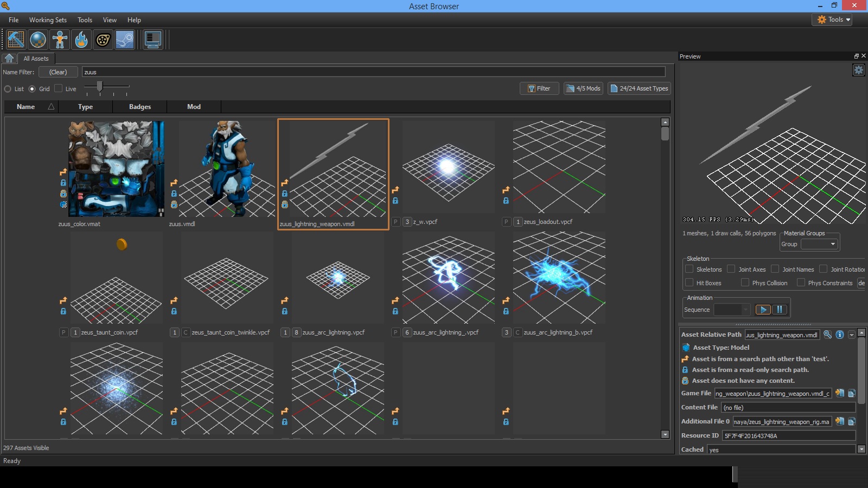Launch Source Filmmaker reel icon
Viewport: 868px width, 488px height.
[x=103, y=40]
